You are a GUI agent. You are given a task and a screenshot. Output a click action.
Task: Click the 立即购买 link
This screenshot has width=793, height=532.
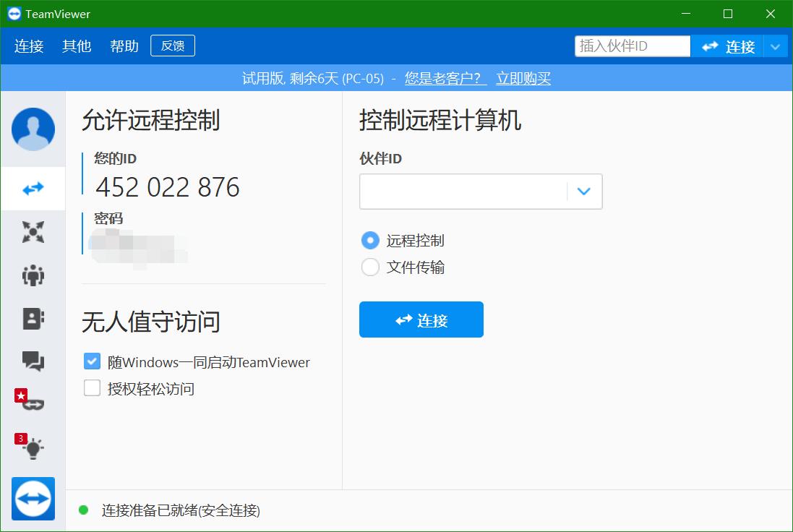pos(523,77)
